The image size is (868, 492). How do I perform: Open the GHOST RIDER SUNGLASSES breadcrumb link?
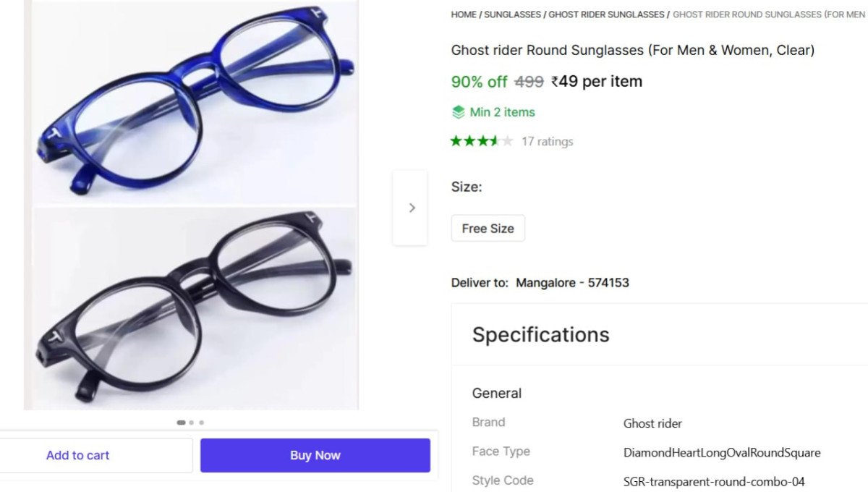pos(606,14)
